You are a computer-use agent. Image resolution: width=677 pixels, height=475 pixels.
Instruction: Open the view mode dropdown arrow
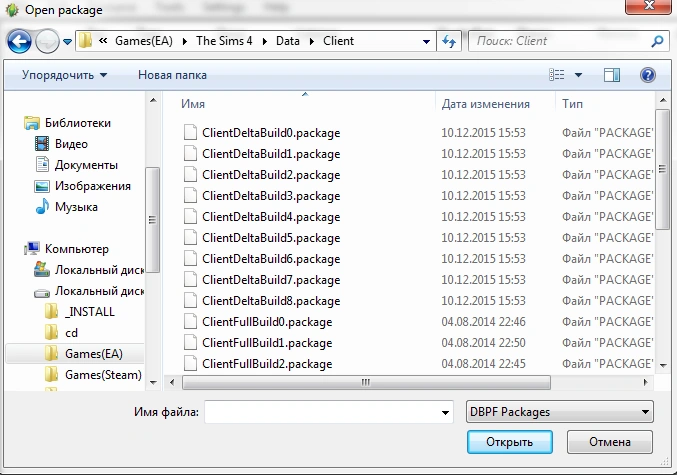[578, 75]
